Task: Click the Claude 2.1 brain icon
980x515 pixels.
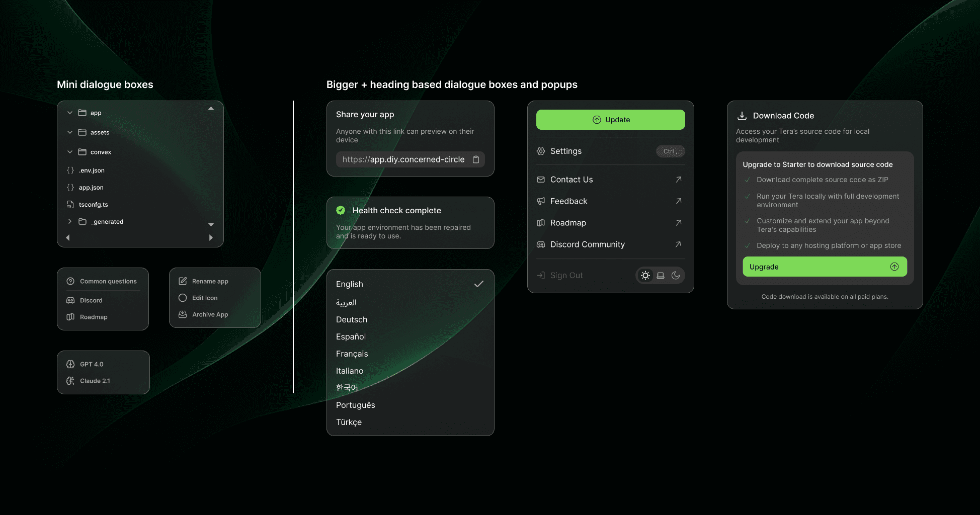Action: click(70, 381)
